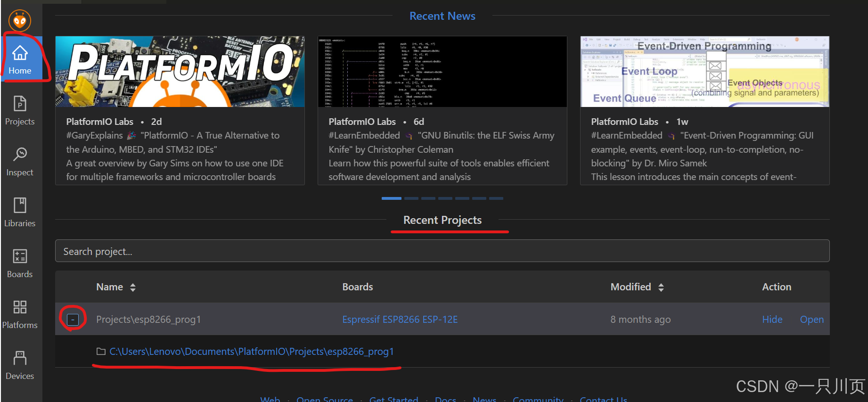Click the Projects\esp8266_prog1 name cell

point(148,320)
